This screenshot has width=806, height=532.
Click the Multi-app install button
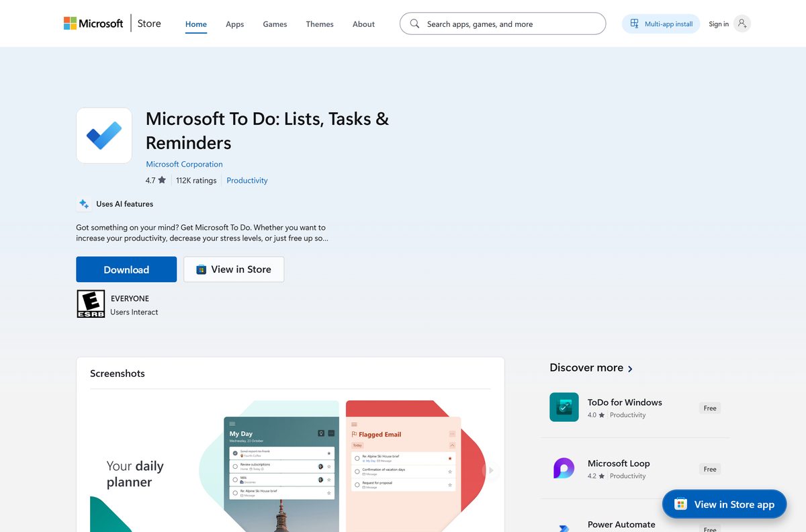point(661,24)
